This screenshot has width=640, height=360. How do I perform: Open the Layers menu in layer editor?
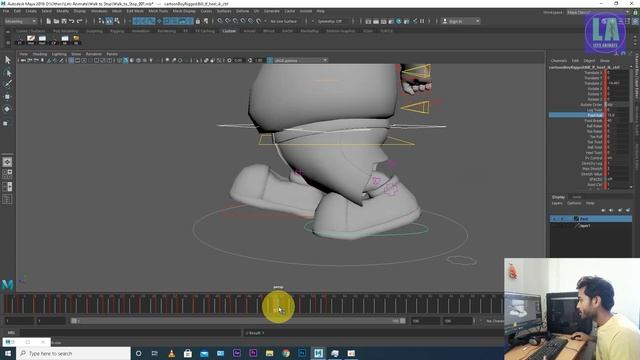557,203
